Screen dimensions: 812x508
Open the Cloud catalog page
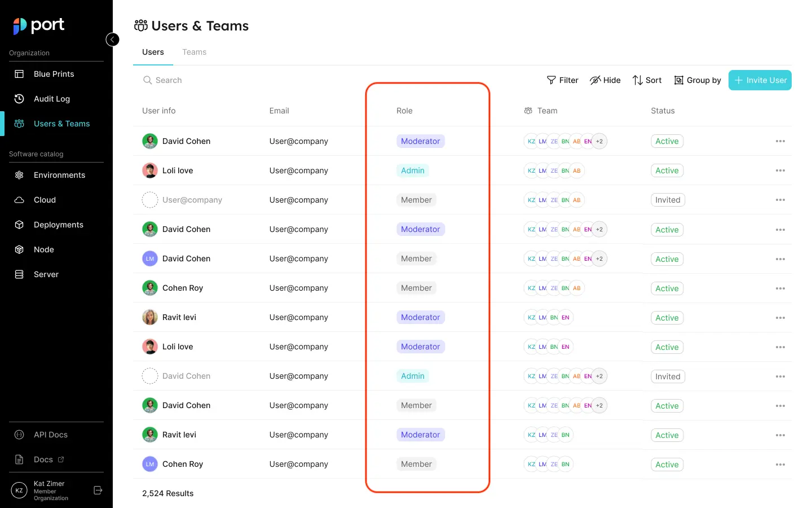point(45,200)
